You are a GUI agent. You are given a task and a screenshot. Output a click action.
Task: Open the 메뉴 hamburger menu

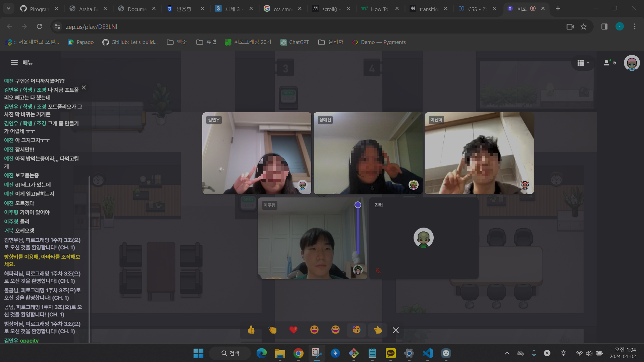pyautogui.click(x=14, y=63)
